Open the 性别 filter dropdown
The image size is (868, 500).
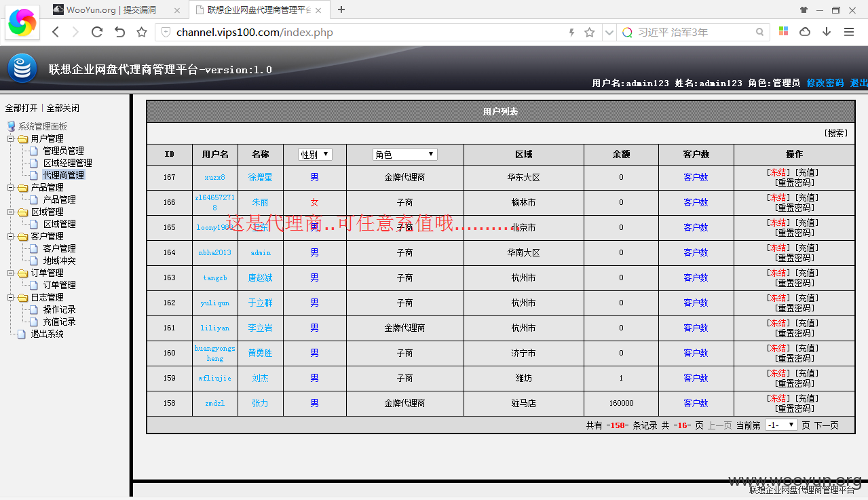pyautogui.click(x=315, y=154)
